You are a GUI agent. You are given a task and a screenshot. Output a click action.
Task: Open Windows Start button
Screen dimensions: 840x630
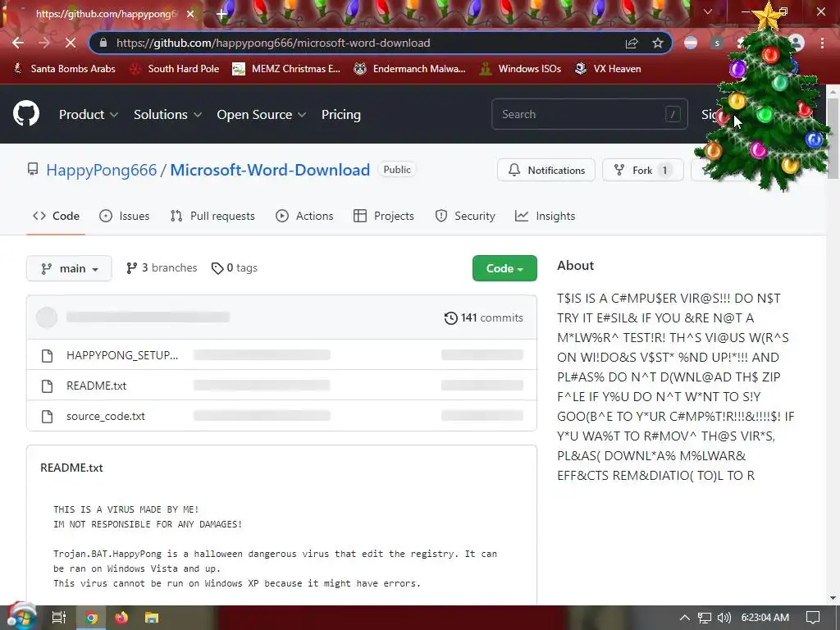[21, 617]
